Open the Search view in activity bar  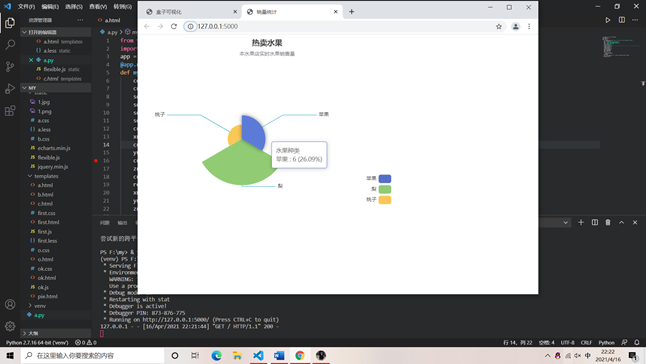[x=10, y=44]
